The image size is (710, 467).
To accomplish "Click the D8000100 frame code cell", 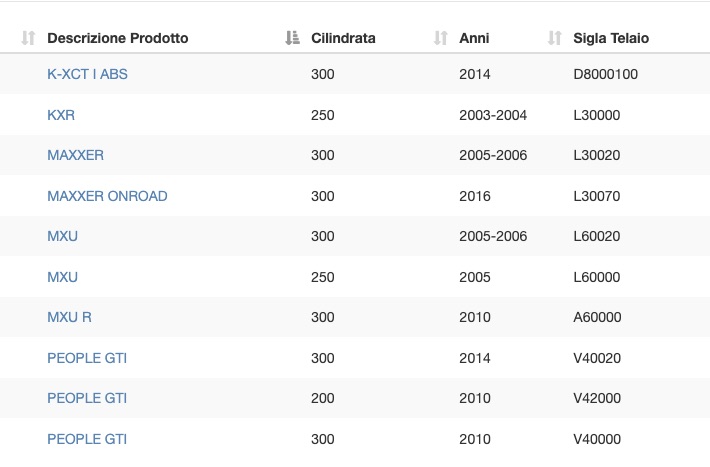I will coord(605,74).
